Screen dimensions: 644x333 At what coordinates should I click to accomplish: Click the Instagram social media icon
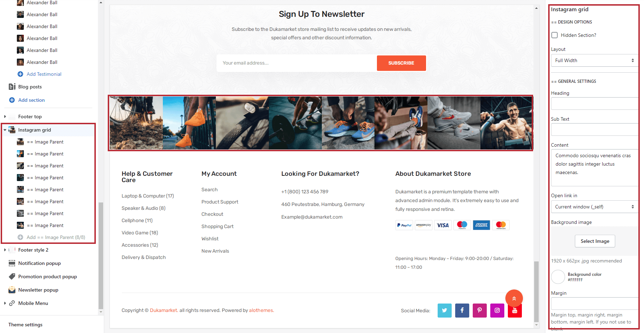coord(497,311)
